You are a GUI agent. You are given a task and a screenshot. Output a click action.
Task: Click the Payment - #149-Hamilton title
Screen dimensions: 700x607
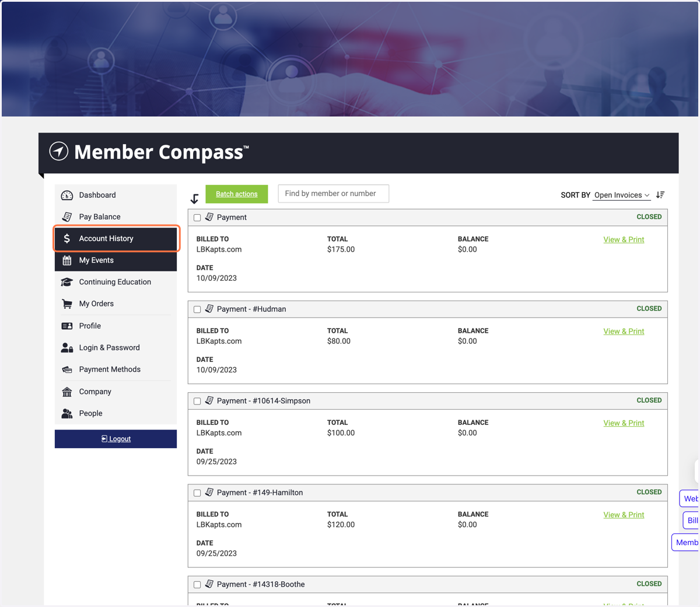[260, 492]
